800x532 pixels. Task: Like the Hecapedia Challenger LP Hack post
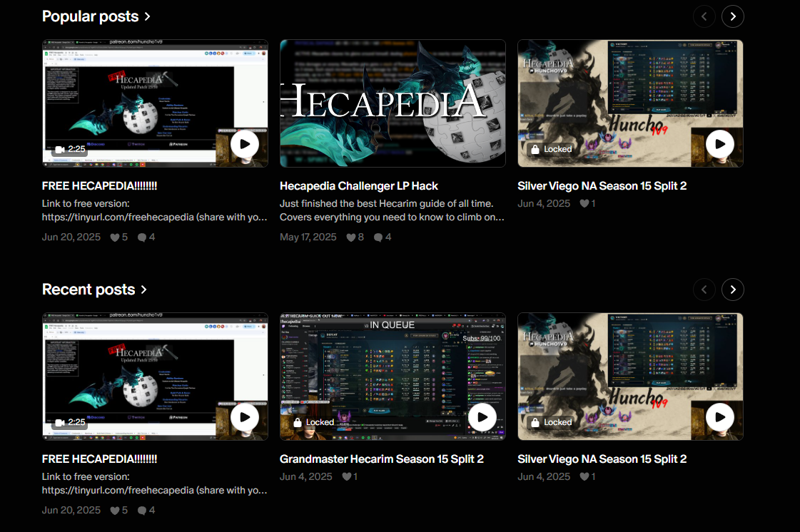point(352,237)
